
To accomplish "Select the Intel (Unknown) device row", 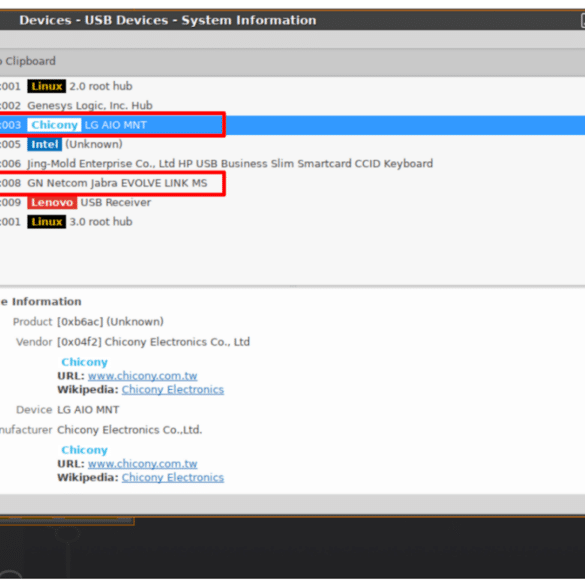I will pyautogui.click(x=292, y=144).
